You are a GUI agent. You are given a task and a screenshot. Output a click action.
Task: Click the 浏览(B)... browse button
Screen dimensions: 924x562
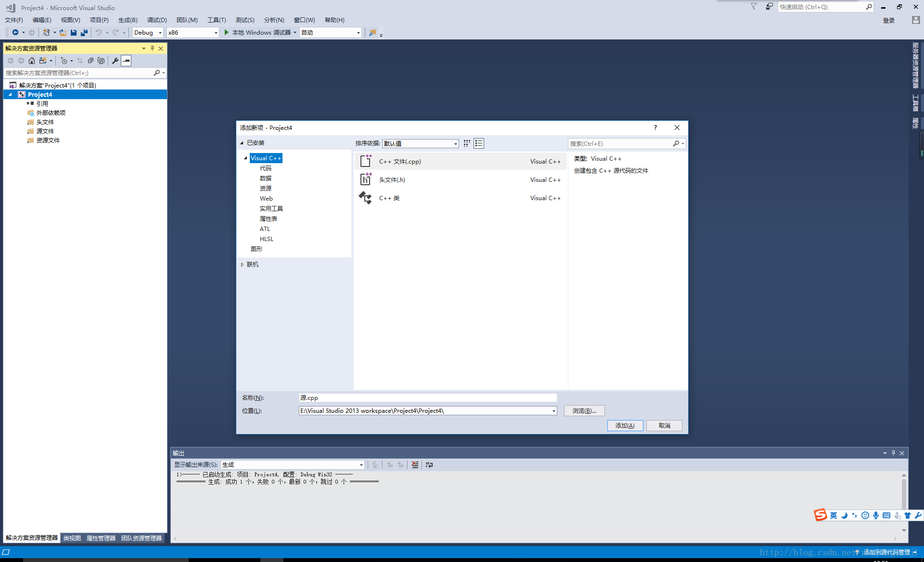(584, 411)
